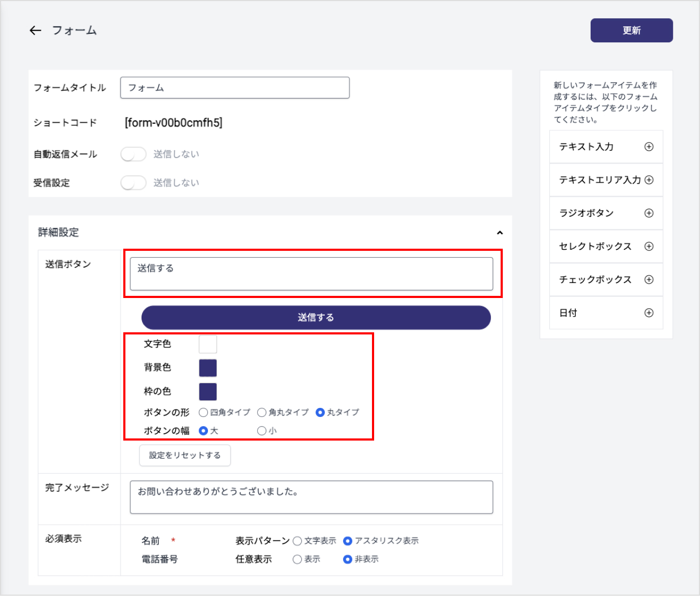Click the フォームタイトル input field
Image resolution: width=700 pixels, height=596 pixels.
pyautogui.click(x=235, y=88)
